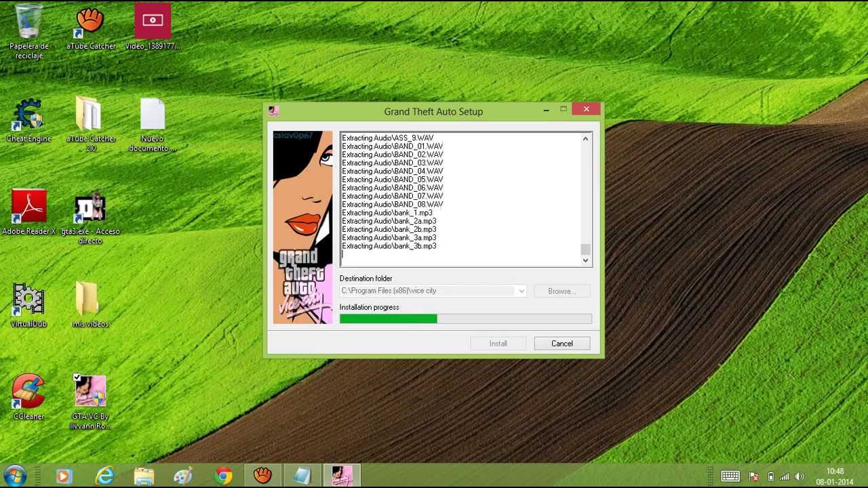Image resolution: width=868 pixels, height=488 pixels.
Task: Switch to the GTA Setup taskbar item
Action: click(x=342, y=476)
